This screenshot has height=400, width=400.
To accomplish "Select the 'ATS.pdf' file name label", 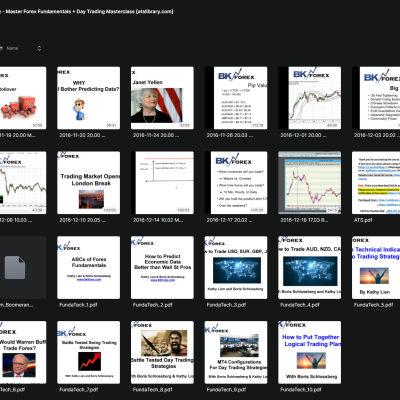I will coord(363,220).
